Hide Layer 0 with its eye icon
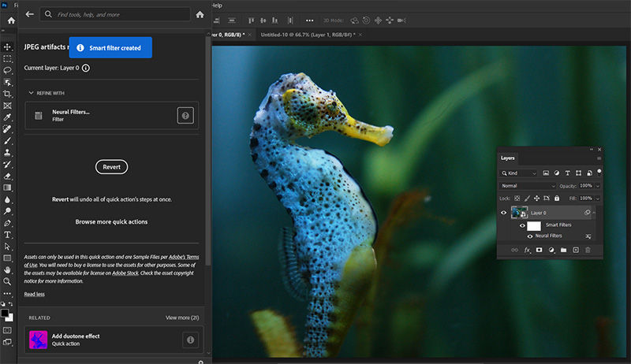This screenshot has width=631, height=364. [504, 213]
